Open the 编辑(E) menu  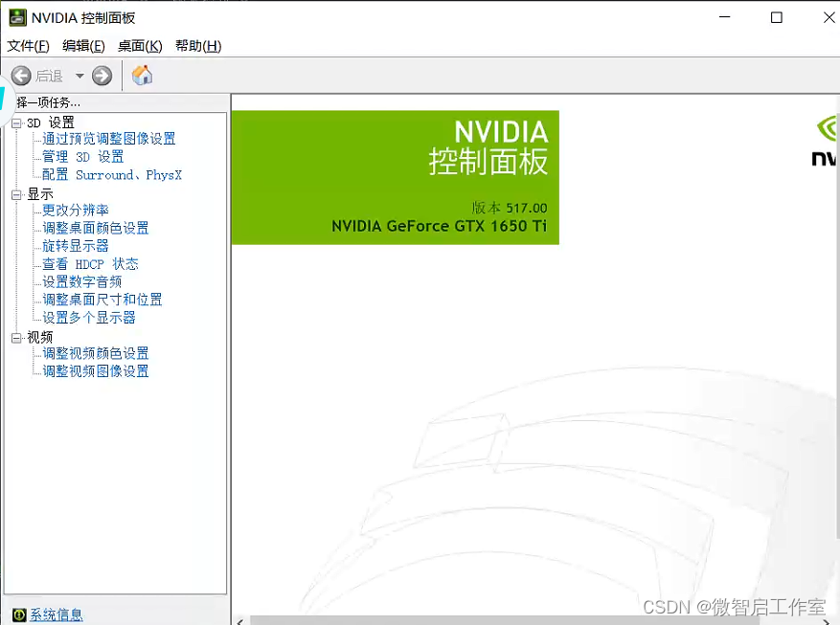[83, 46]
